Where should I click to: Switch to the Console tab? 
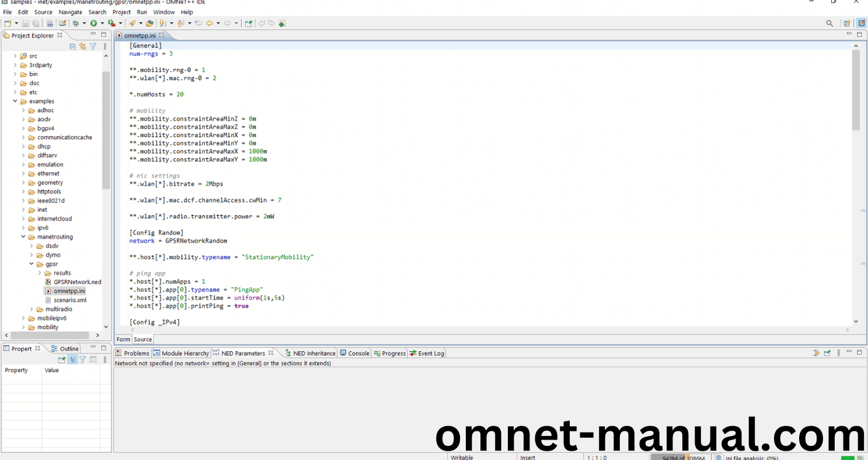[355, 353]
